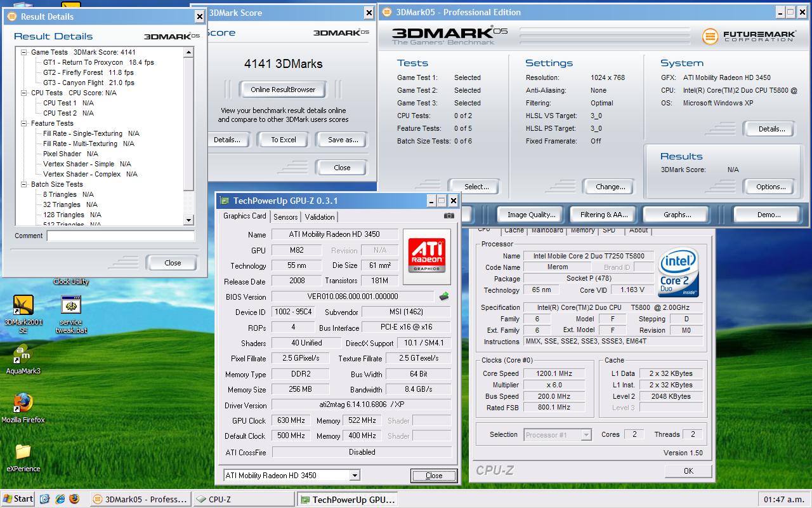812x508 pixels.
Task: Switch to Validation tab in GPU-Z
Action: [320, 217]
